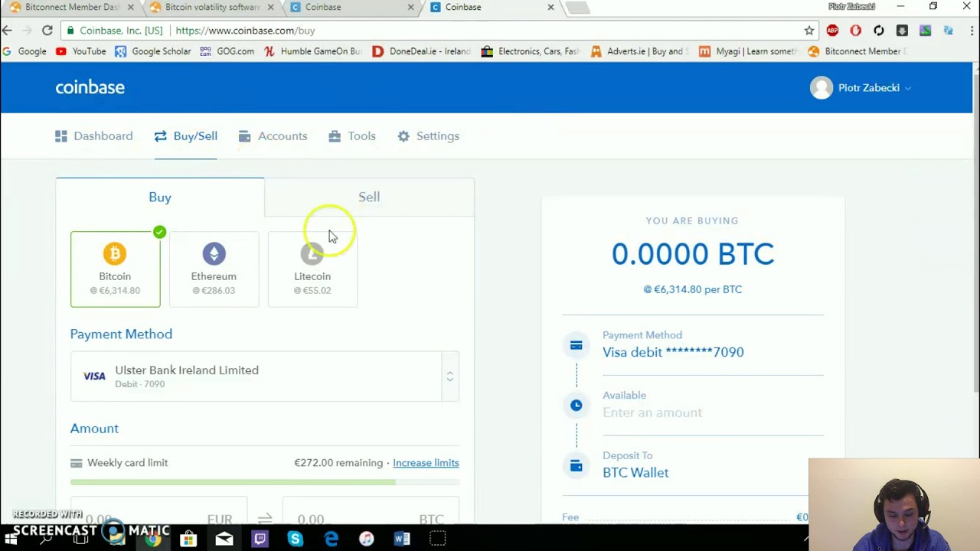Open the Dashboard page
The width and height of the screenshot is (980, 551).
coord(94,136)
